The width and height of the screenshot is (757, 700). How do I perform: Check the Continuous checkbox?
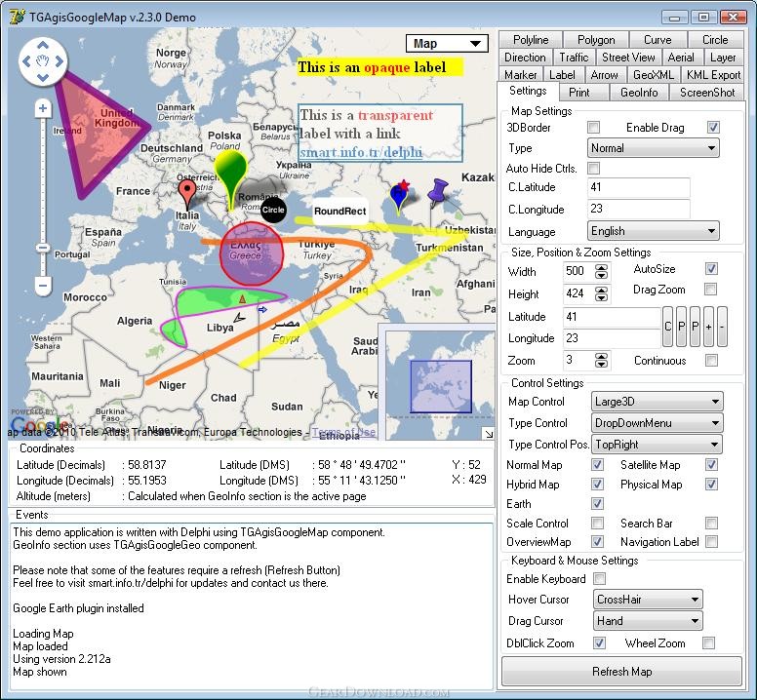click(x=711, y=361)
